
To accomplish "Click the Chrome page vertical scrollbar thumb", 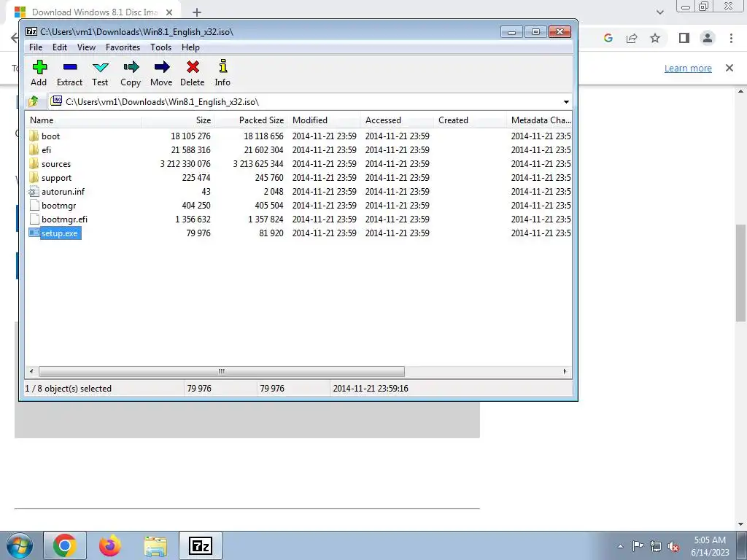I will click(x=740, y=273).
